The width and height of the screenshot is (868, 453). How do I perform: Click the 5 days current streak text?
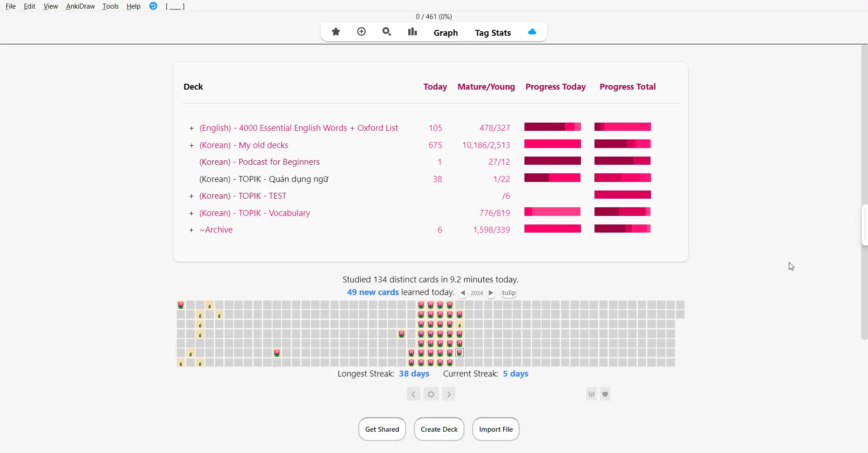[515, 374]
